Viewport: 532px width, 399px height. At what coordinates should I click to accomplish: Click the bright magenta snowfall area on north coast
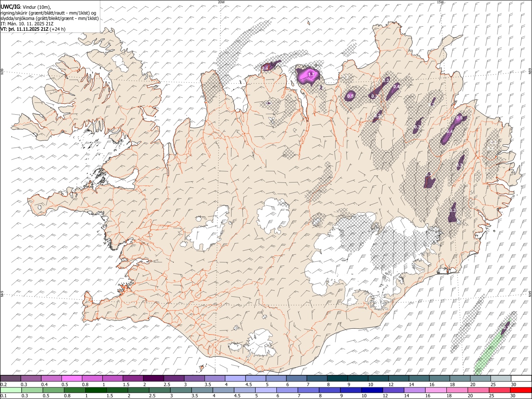pyautogui.click(x=308, y=75)
